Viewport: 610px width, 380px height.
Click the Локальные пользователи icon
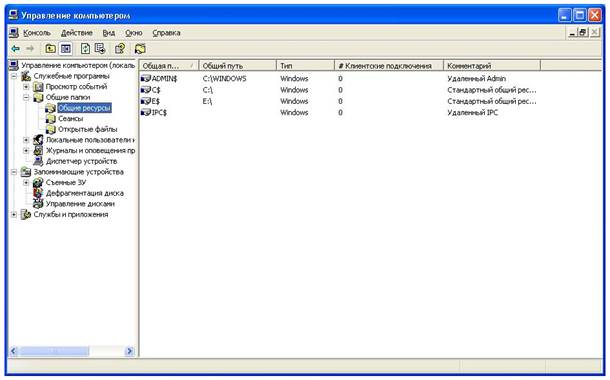tap(38, 140)
